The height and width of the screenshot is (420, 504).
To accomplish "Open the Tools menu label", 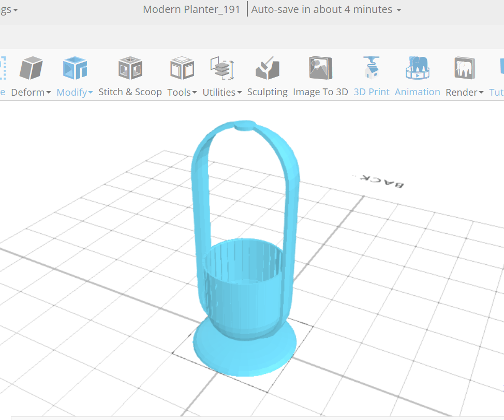I will (179, 92).
